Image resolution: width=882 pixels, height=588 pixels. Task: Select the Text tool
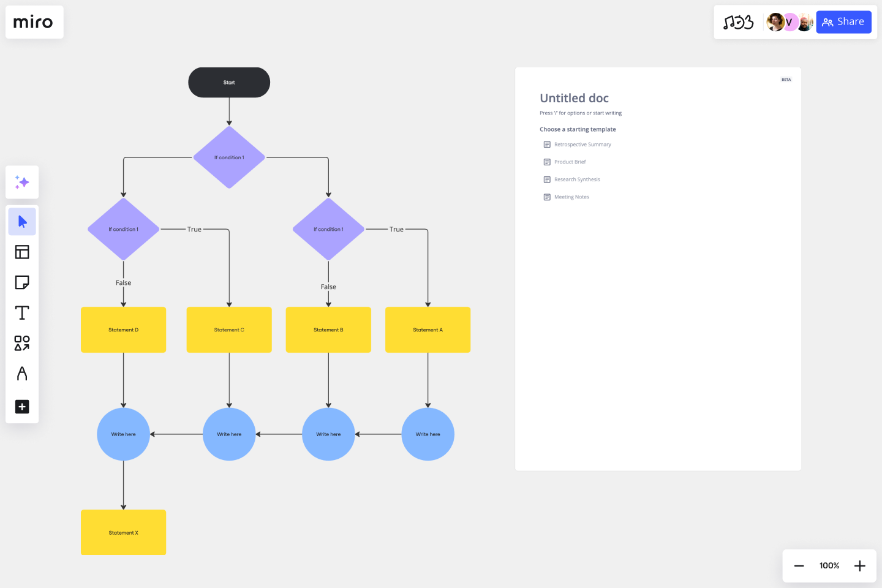(22, 312)
